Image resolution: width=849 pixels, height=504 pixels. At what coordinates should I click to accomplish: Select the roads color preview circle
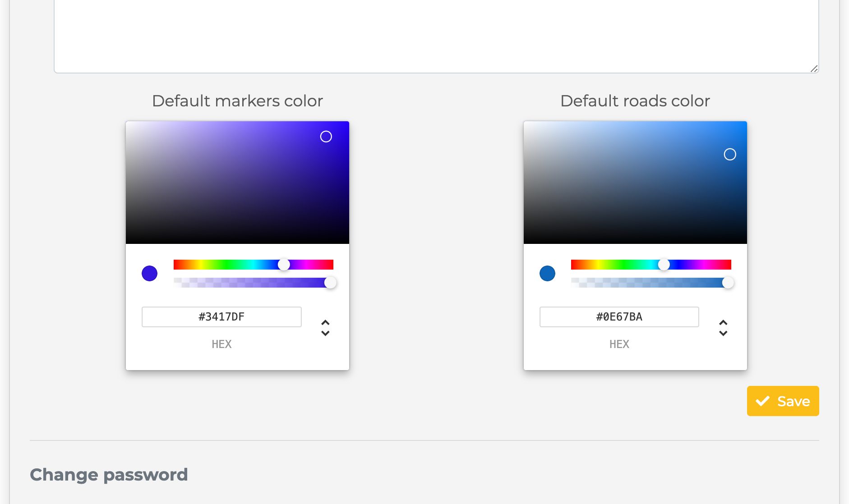tap(547, 273)
